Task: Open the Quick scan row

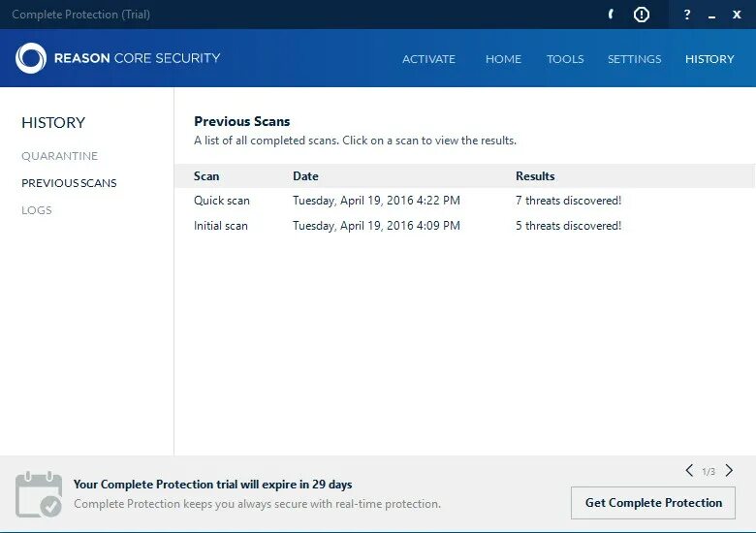Action: [465, 201]
